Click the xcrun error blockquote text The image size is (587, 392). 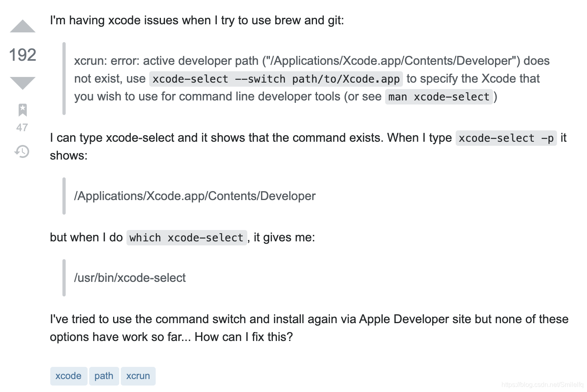[312, 79]
